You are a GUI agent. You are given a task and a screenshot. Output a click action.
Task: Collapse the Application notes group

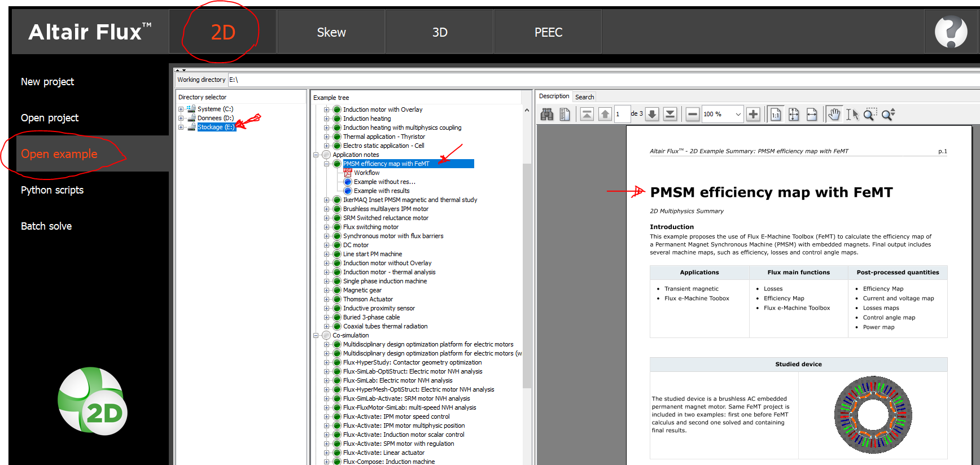pyautogui.click(x=316, y=155)
